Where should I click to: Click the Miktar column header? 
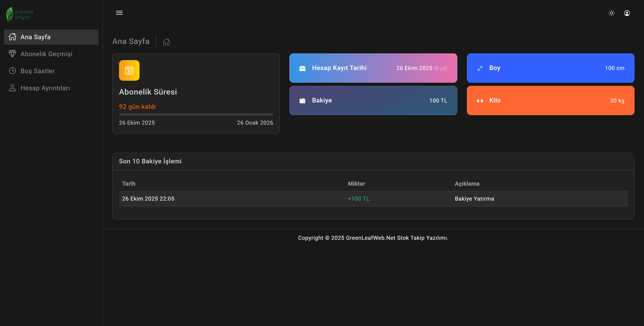pos(356,184)
